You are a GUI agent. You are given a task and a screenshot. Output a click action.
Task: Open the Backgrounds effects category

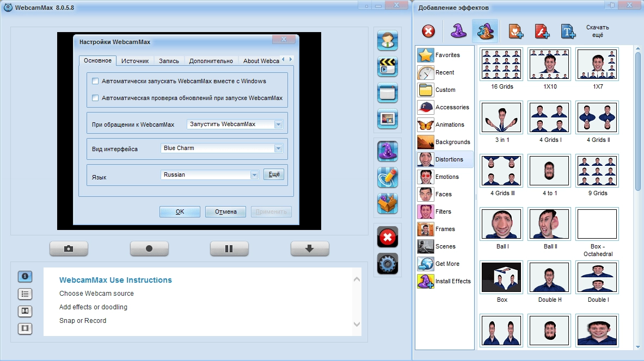click(x=444, y=142)
